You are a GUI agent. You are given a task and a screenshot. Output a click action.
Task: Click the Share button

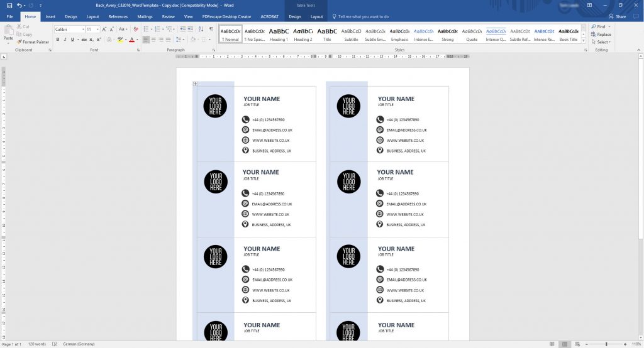coord(618,17)
